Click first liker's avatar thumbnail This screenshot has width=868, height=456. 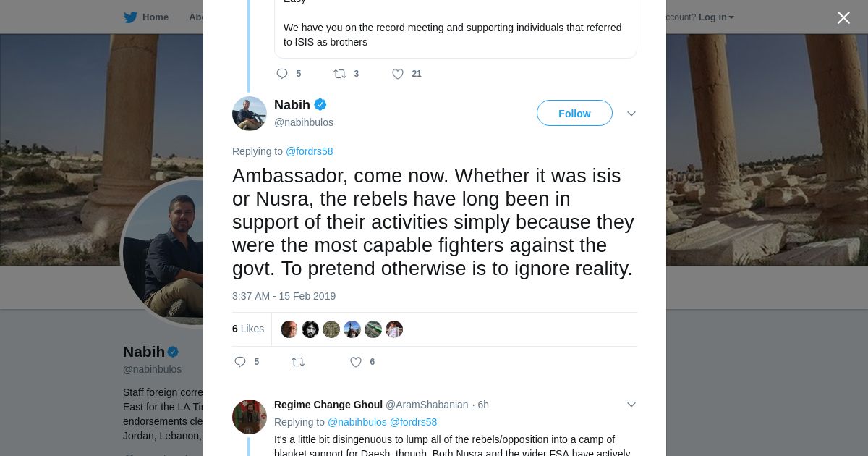click(x=289, y=329)
